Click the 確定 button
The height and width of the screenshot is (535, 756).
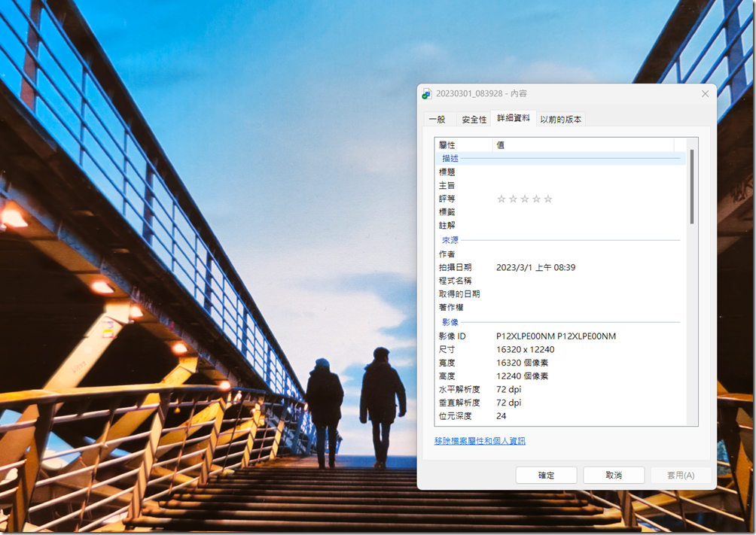pos(546,476)
